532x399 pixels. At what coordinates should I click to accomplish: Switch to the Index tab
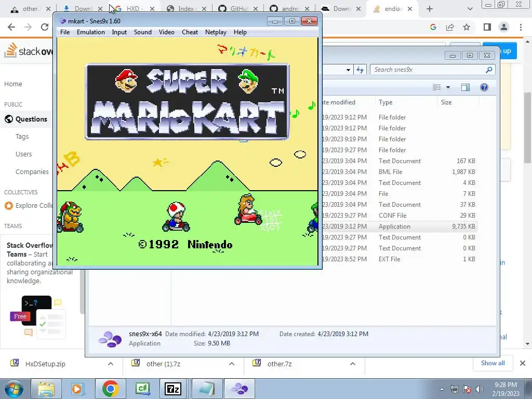tap(186, 9)
